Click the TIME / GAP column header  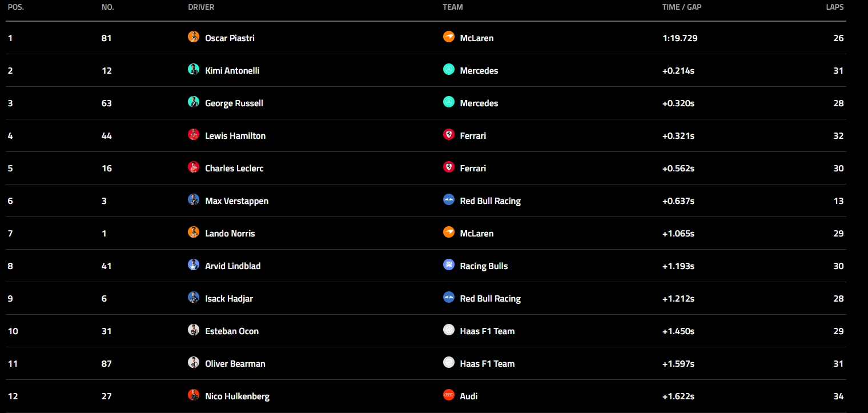coord(682,7)
